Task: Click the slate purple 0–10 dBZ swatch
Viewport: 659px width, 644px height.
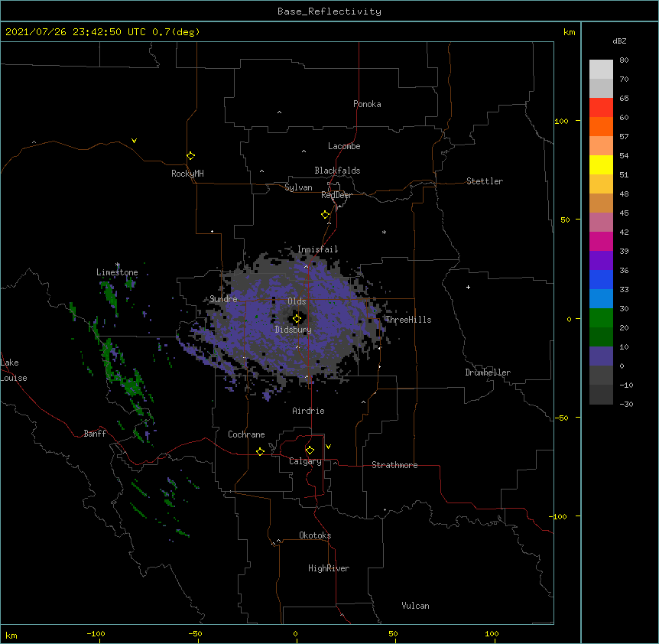Action: pyautogui.click(x=601, y=356)
